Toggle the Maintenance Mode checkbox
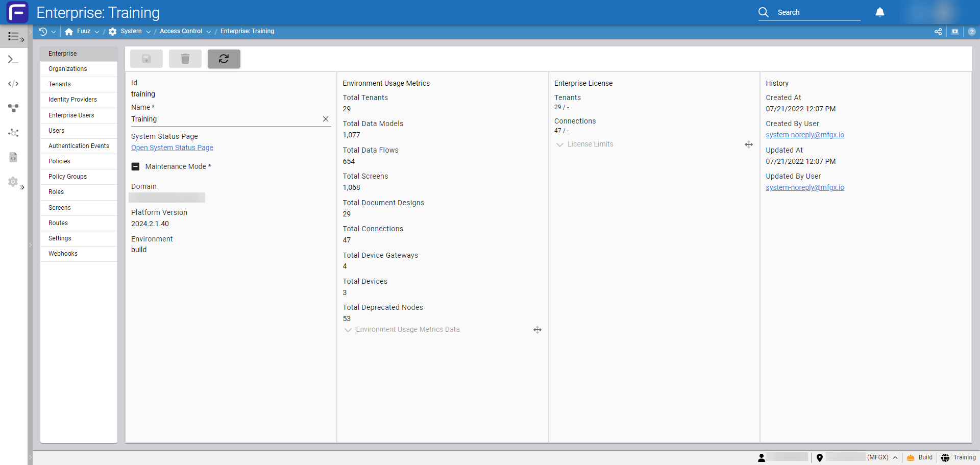 pos(136,167)
